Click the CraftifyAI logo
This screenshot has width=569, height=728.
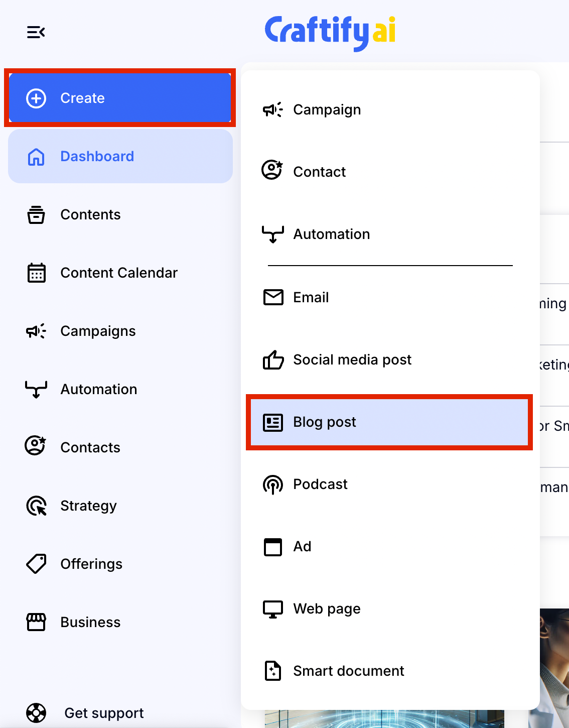coord(330,33)
